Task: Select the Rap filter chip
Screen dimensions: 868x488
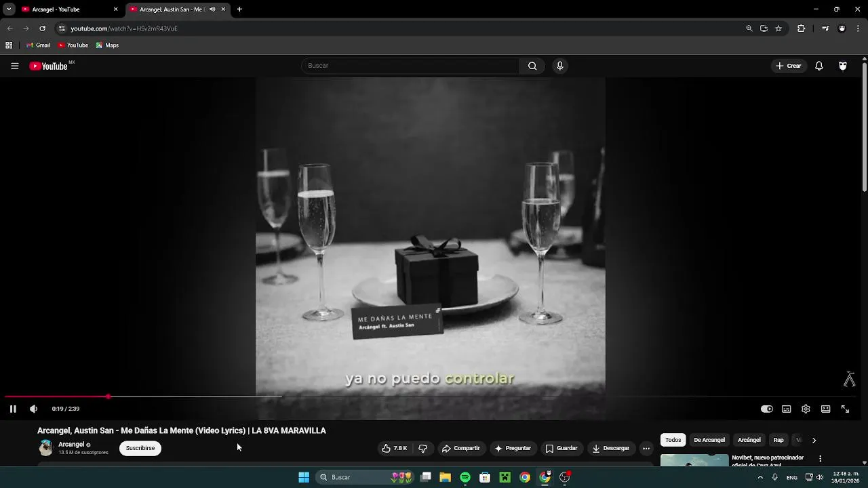Action: pyautogui.click(x=778, y=440)
